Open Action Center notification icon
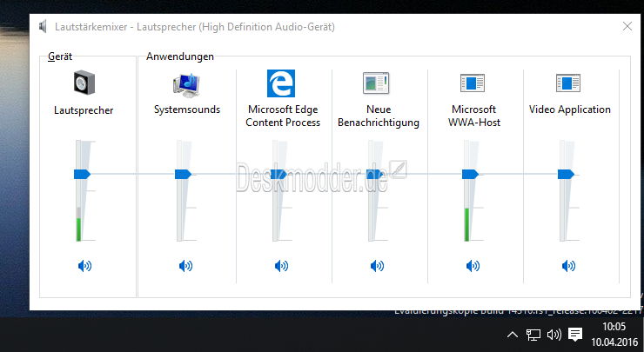The width and height of the screenshot is (644, 352). click(x=575, y=335)
